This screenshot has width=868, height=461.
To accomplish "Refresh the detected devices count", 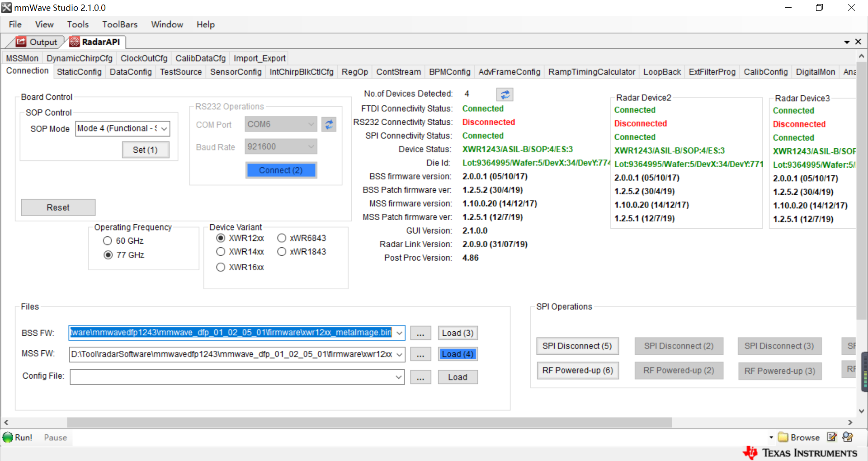I will [505, 94].
